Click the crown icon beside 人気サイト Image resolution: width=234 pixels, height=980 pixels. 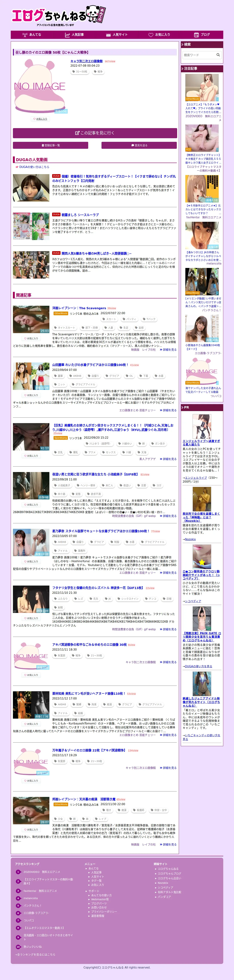click(x=108, y=35)
